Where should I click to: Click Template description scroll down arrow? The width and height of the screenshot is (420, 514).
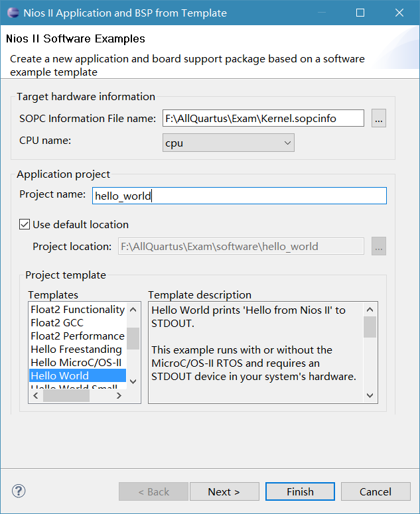[370, 395]
